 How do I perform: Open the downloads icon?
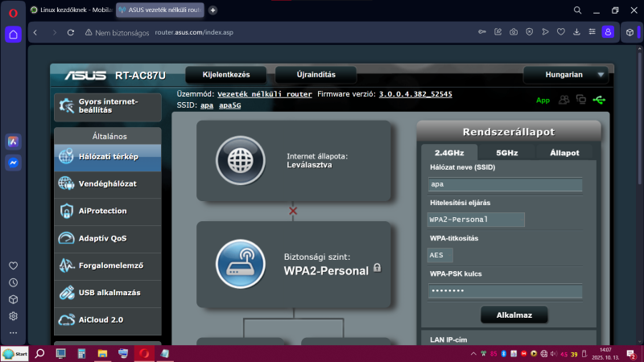tap(576, 32)
